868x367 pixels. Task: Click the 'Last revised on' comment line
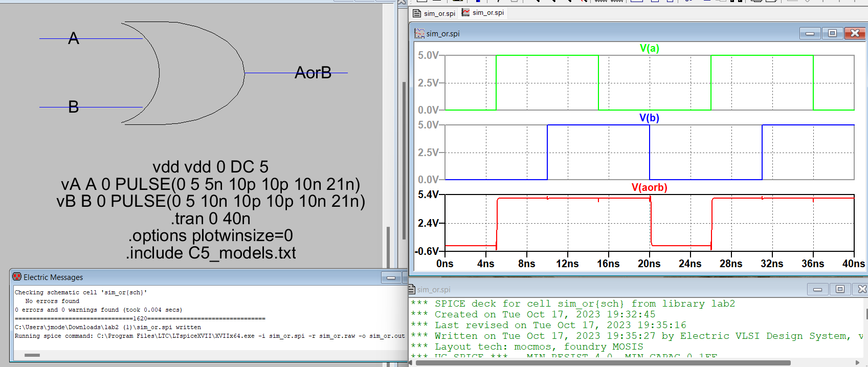pos(549,325)
